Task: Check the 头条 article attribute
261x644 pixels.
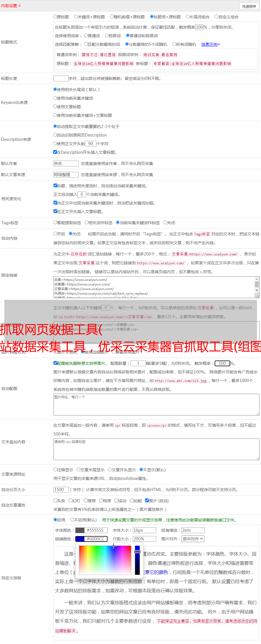Action: pos(55,501)
